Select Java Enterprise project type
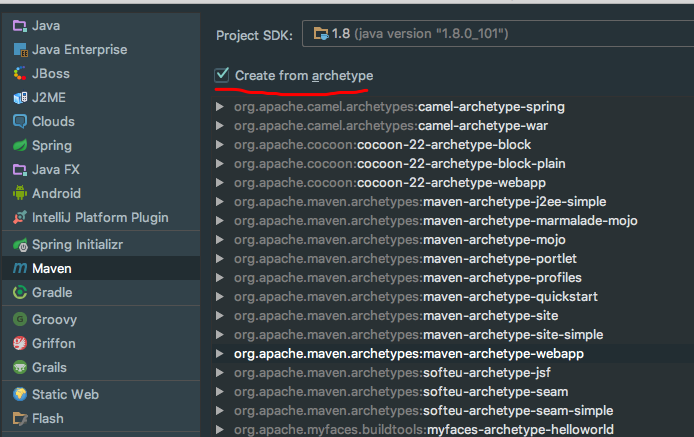 tap(80, 50)
